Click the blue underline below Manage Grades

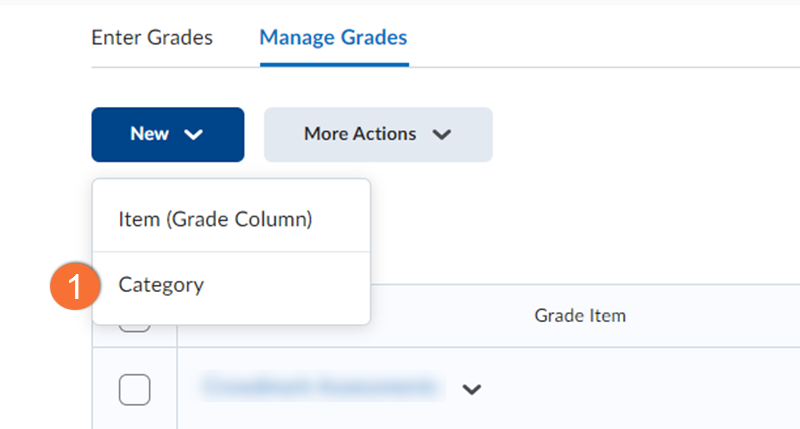[333, 64]
